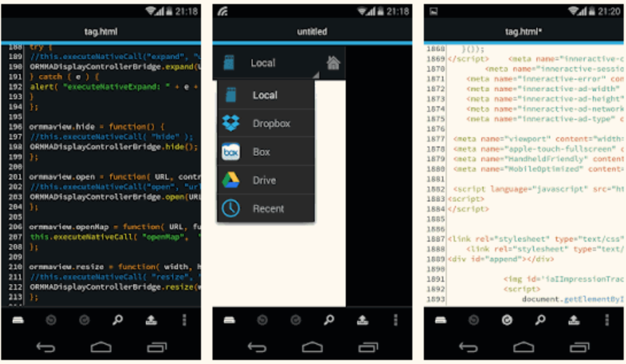Place cursor on line 1877 viewport meta tag
Image resolution: width=626 pixels, height=364 pixels.
point(538,139)
